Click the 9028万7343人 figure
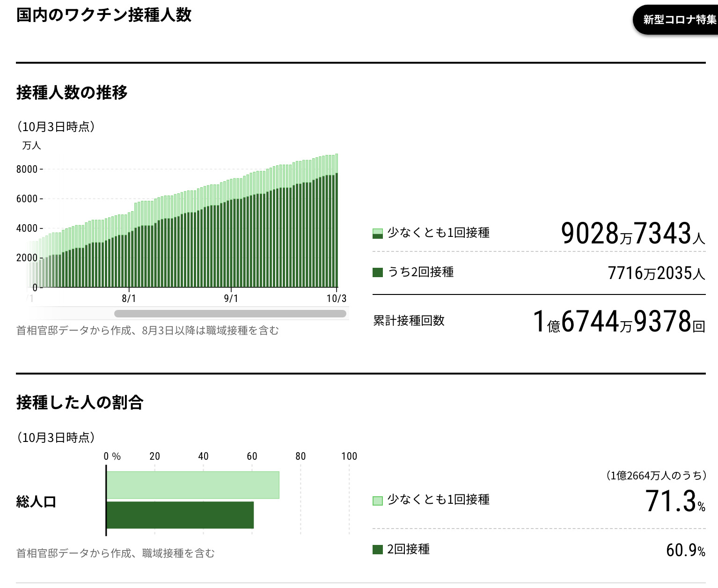This screenshot has width=718, height=588. [632, 233]
